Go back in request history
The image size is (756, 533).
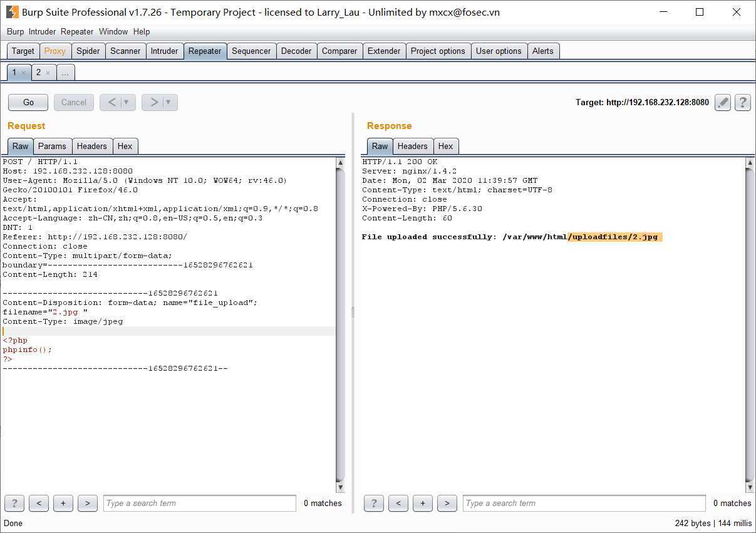[x=111, y=102]
